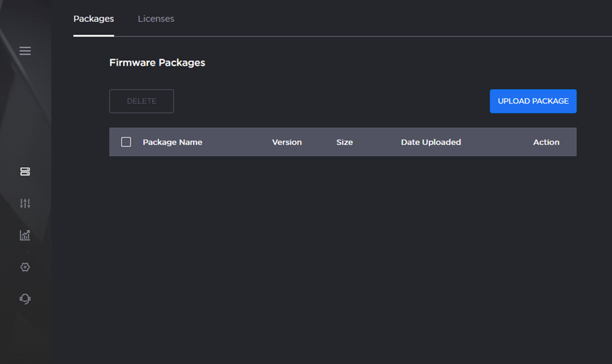Click the empty package list area below header
The width and height of the screenshot is (612, 364).
tap(342, 242)
